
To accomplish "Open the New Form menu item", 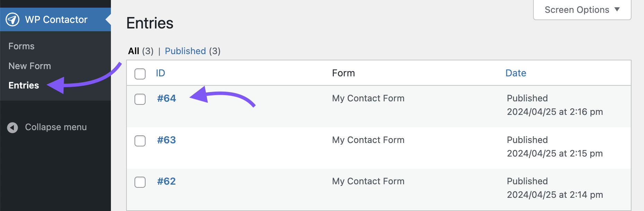I will pos(30,66).
